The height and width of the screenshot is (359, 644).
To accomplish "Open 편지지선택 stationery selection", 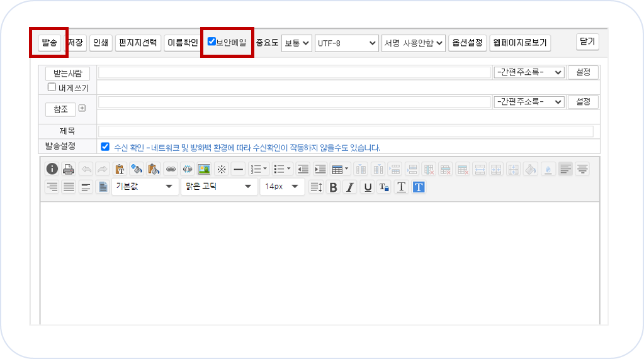I will [x=138, y=43].
